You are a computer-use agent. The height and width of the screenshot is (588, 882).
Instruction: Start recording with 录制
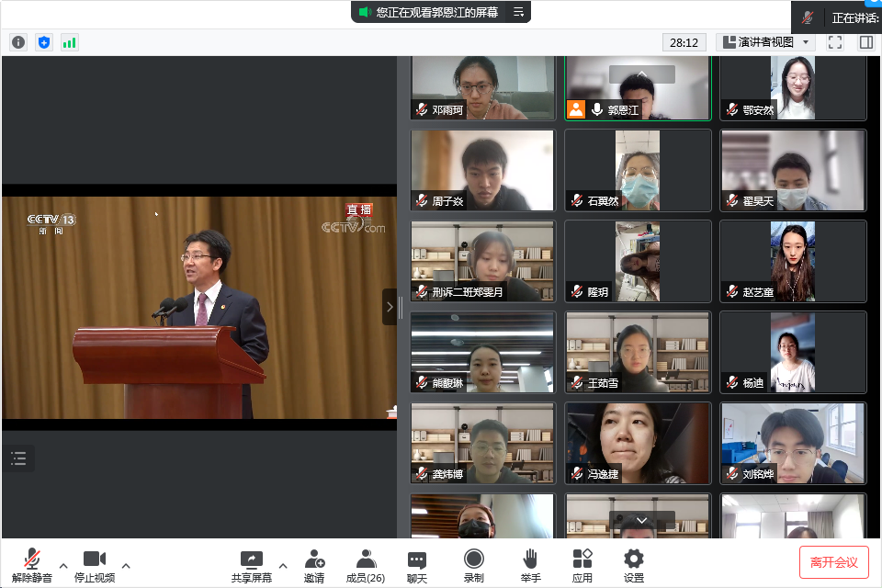pyautogui.click(x=473, y=565)
